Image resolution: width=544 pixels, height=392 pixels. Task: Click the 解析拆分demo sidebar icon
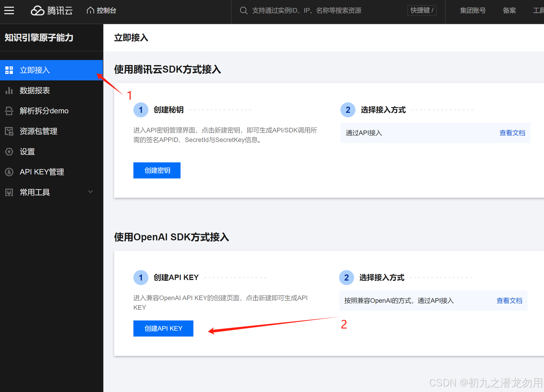point(9,111)
